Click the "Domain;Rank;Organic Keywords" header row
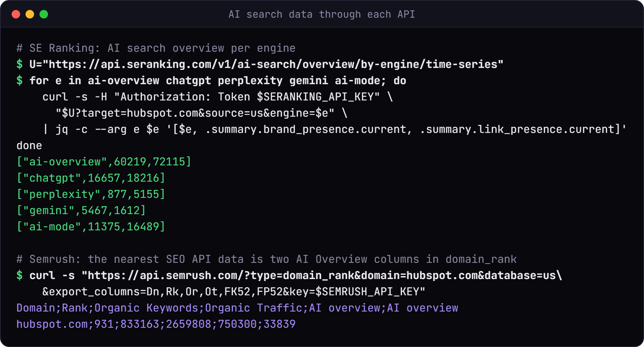 tap(237, 308)
